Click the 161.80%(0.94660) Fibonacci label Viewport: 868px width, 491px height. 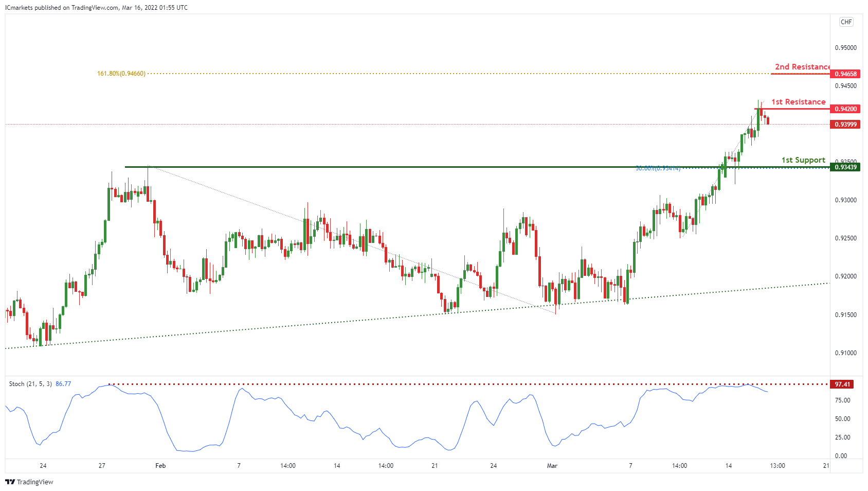(121, 74)
